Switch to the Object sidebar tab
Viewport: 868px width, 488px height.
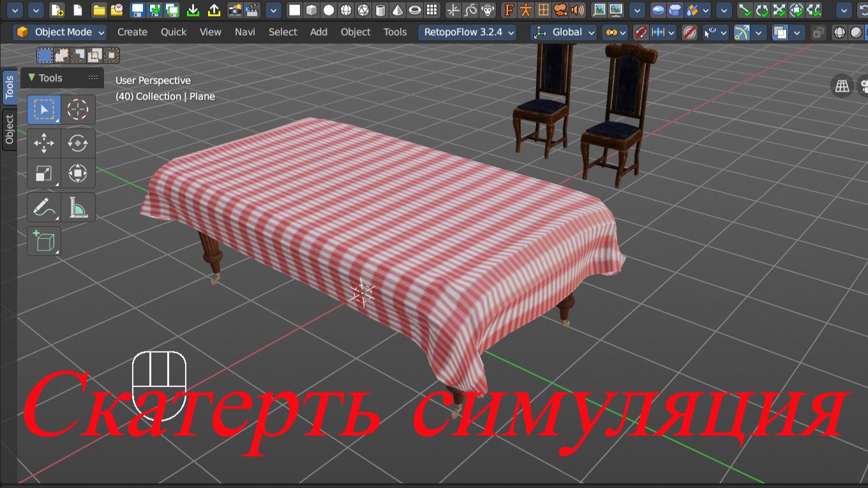pyautogui.click(x=10, y=130)
